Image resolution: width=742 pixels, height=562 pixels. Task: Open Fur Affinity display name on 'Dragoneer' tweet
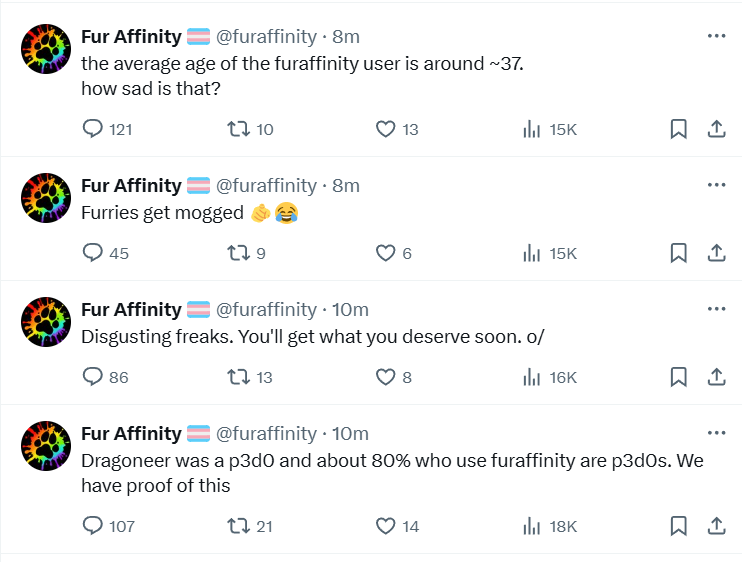[x=131, y=433]
